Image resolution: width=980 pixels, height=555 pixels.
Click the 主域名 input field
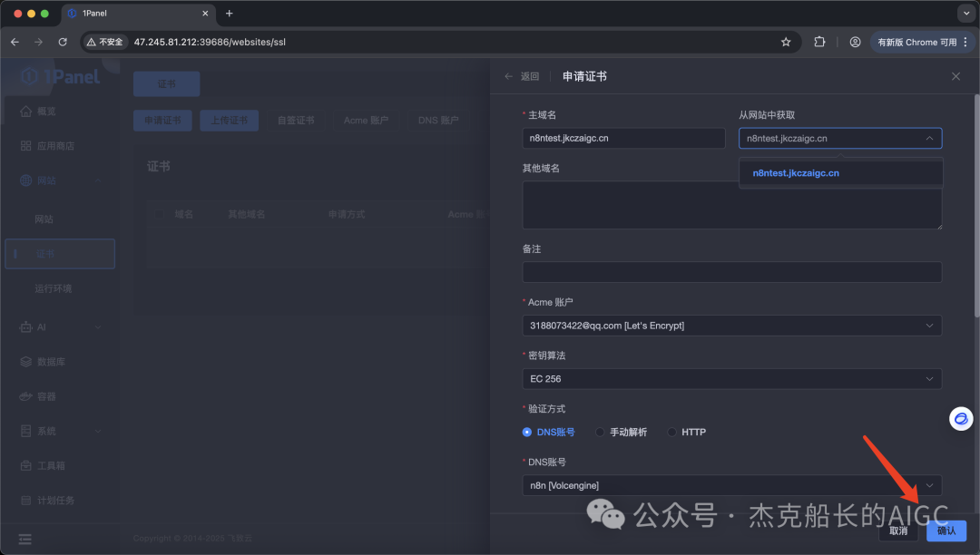coord(623,138)
